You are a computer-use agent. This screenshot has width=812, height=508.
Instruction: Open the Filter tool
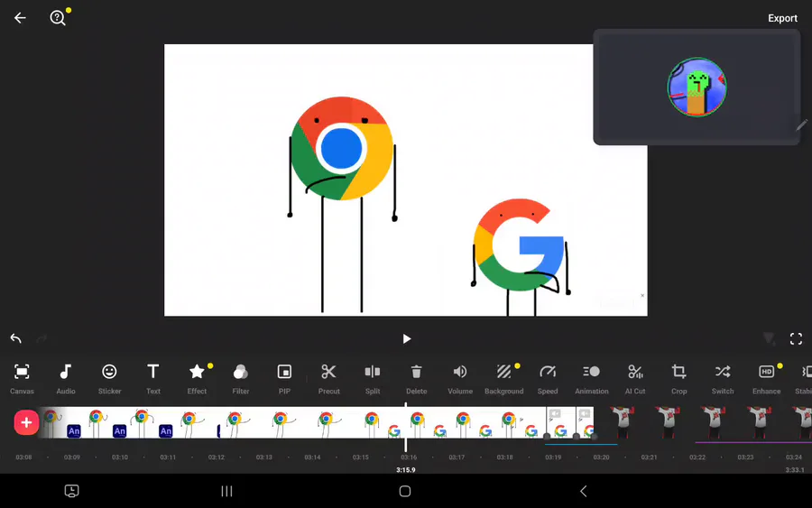coord(240,379)
